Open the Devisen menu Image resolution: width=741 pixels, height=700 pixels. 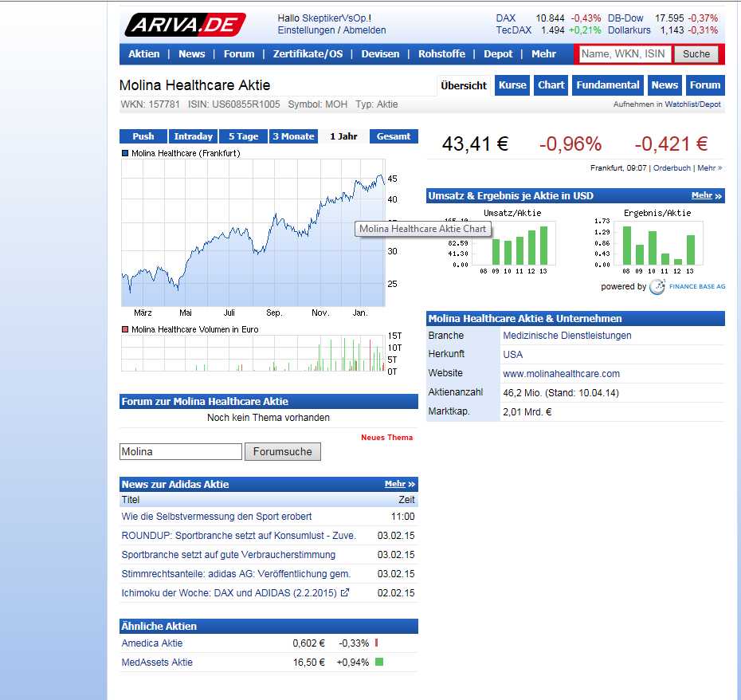click(380, 54)
